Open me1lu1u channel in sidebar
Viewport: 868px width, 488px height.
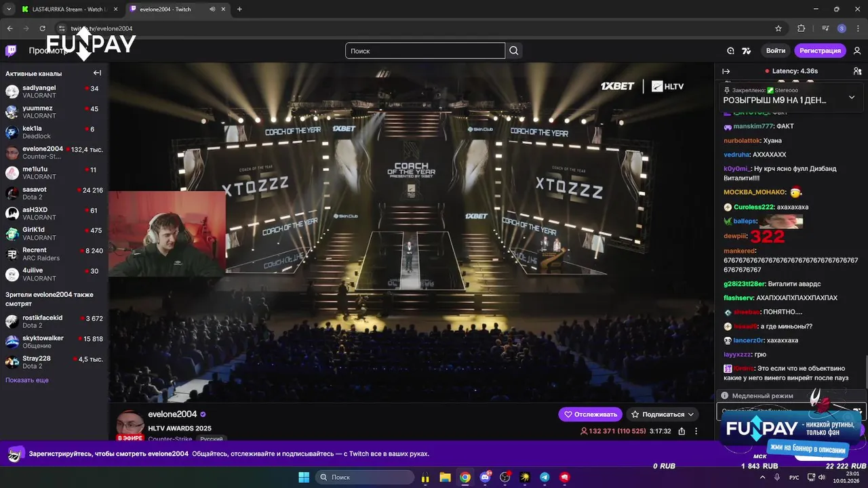click(x=54, y=173)
